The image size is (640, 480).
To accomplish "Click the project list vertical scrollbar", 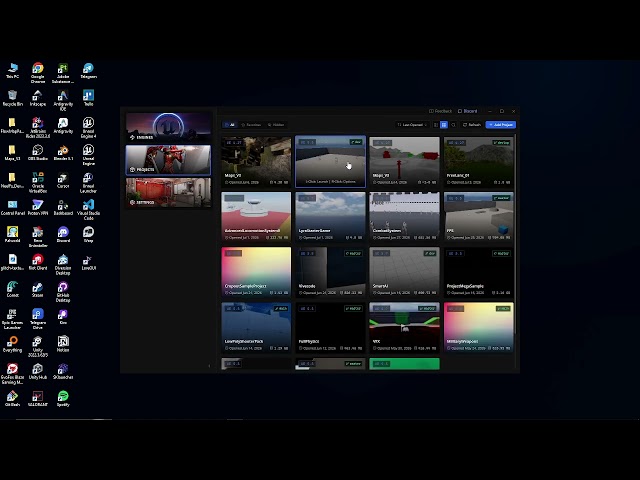I will click(516, 233).
